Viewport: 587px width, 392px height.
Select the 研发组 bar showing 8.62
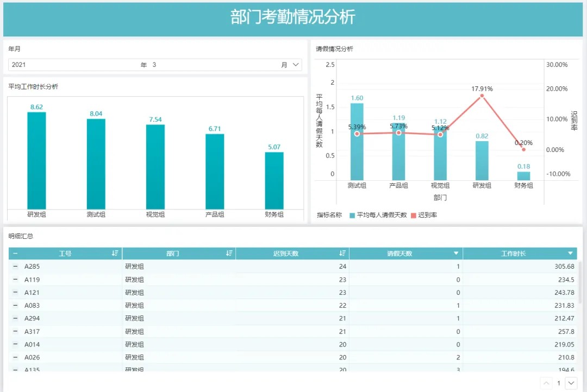[37, 160]
